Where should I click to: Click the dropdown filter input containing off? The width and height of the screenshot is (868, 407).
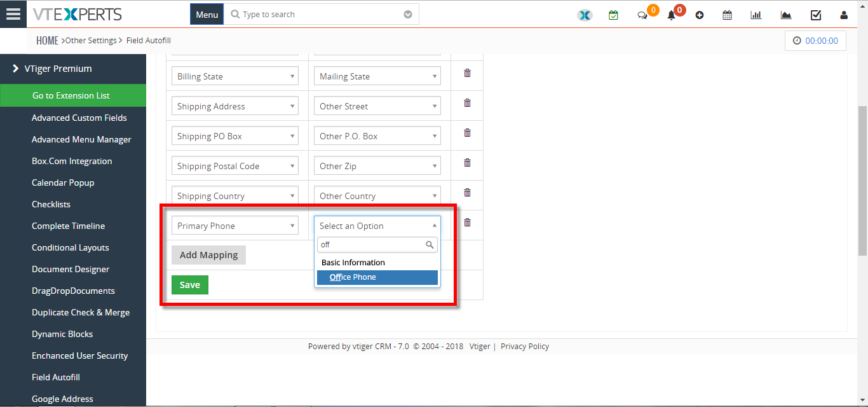click(377, 245)
